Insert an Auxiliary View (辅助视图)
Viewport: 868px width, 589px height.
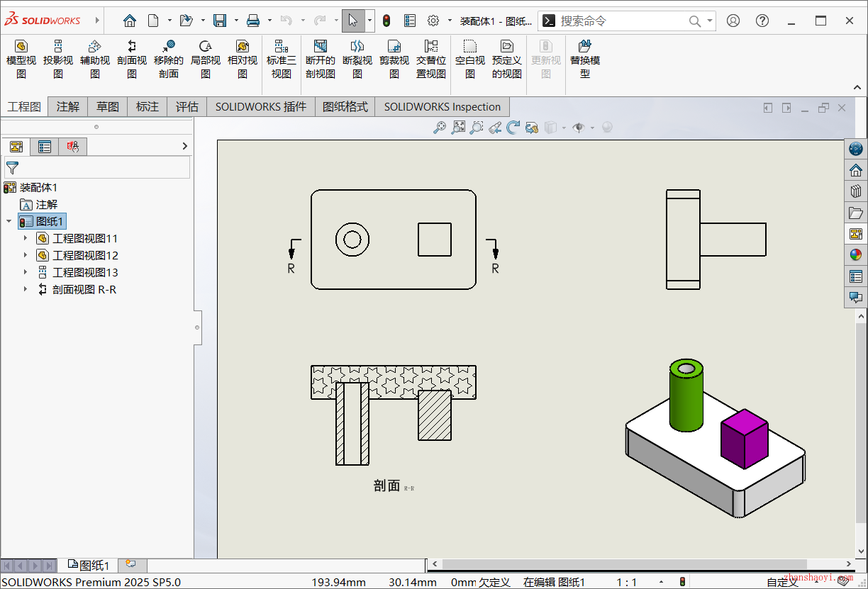(95, 60)
